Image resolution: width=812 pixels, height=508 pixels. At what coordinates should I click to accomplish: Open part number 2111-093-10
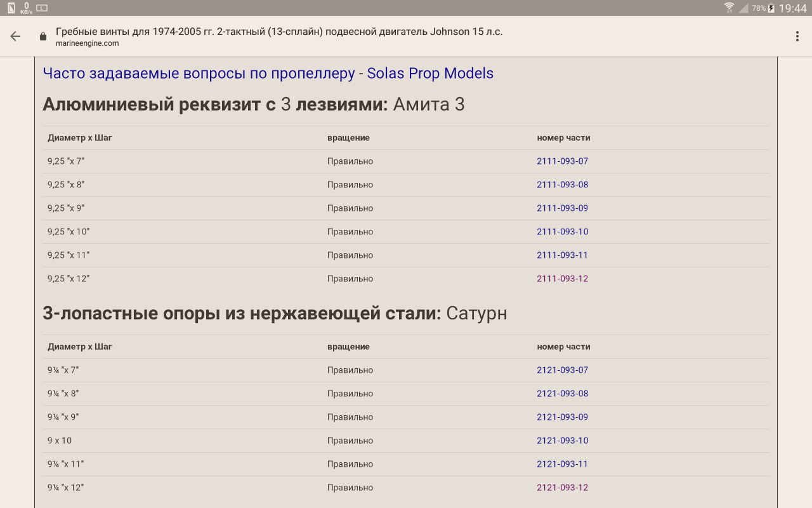point(562,232)
